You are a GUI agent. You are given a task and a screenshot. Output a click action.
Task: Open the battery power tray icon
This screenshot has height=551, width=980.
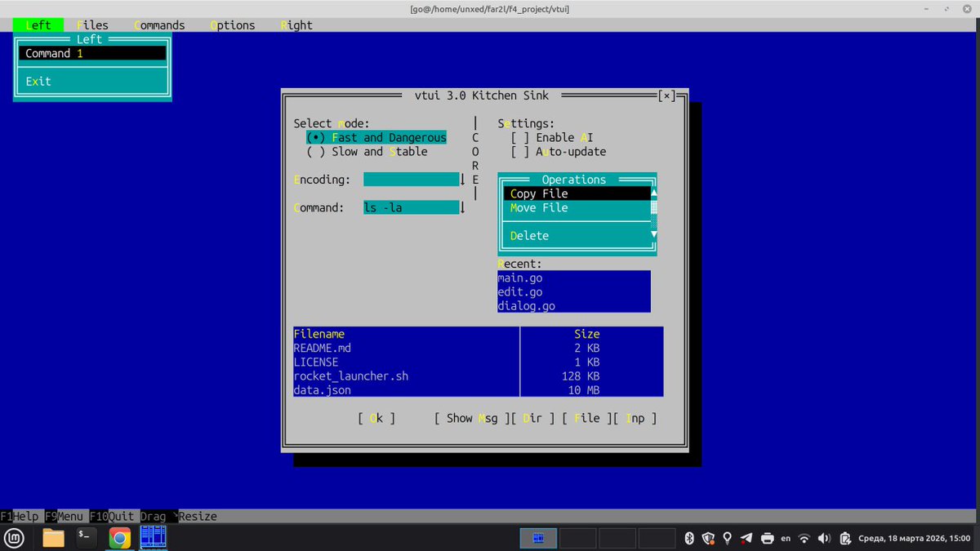(845, 538)
